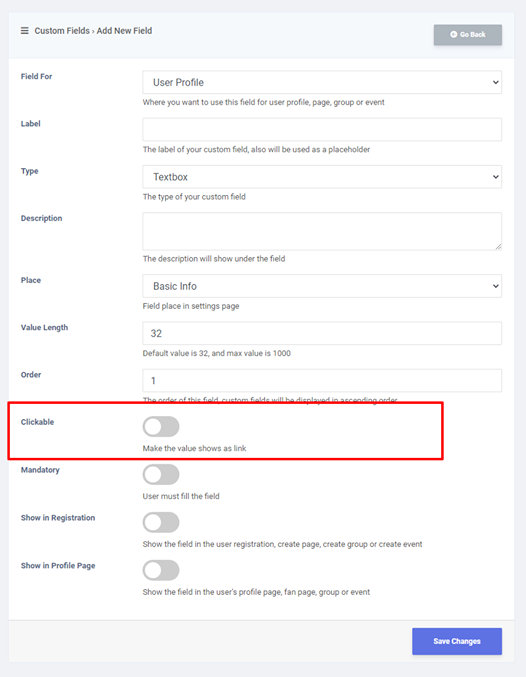Click the hamburger menu icon beside Custom Fields
The image size is (526, 677).
[25, 31]
